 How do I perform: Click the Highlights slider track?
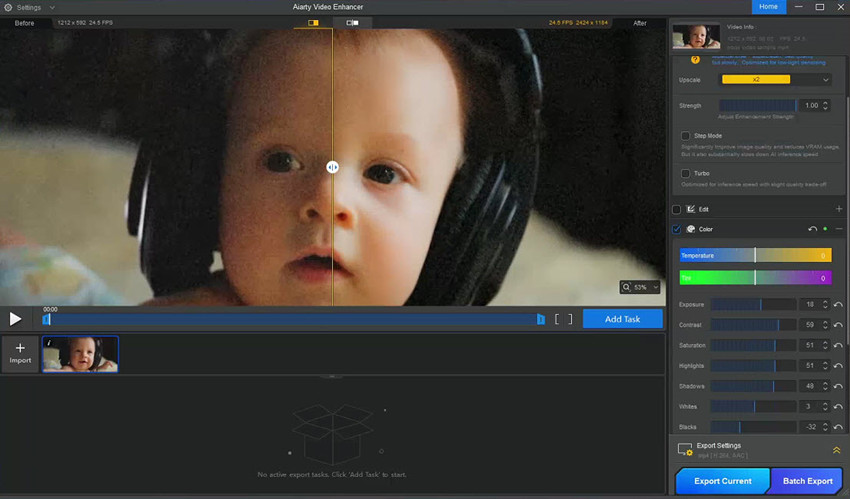click(x=753, y=366)
